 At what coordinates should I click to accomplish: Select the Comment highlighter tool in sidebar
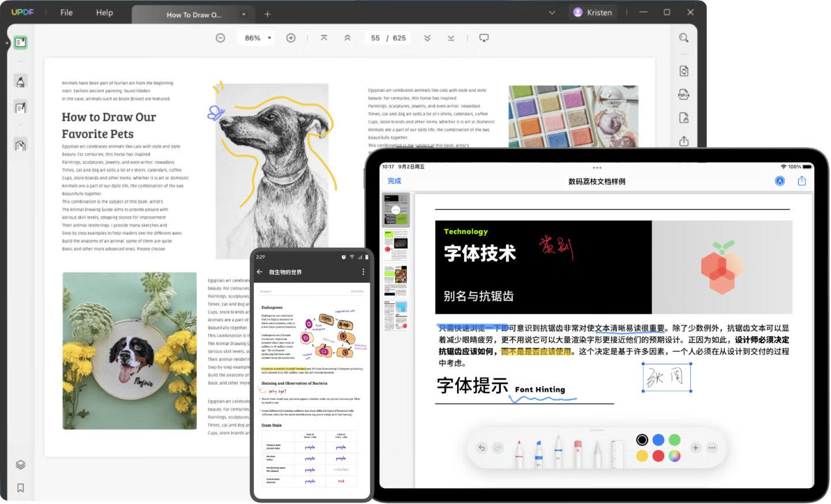20,81
